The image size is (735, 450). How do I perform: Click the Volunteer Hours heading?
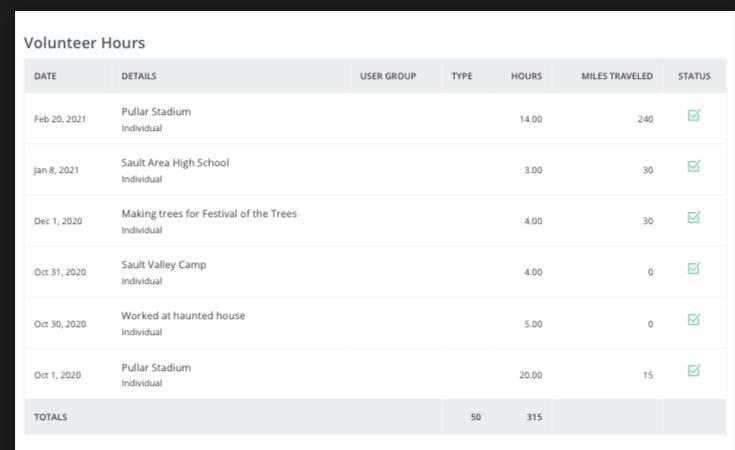point(85,43)
